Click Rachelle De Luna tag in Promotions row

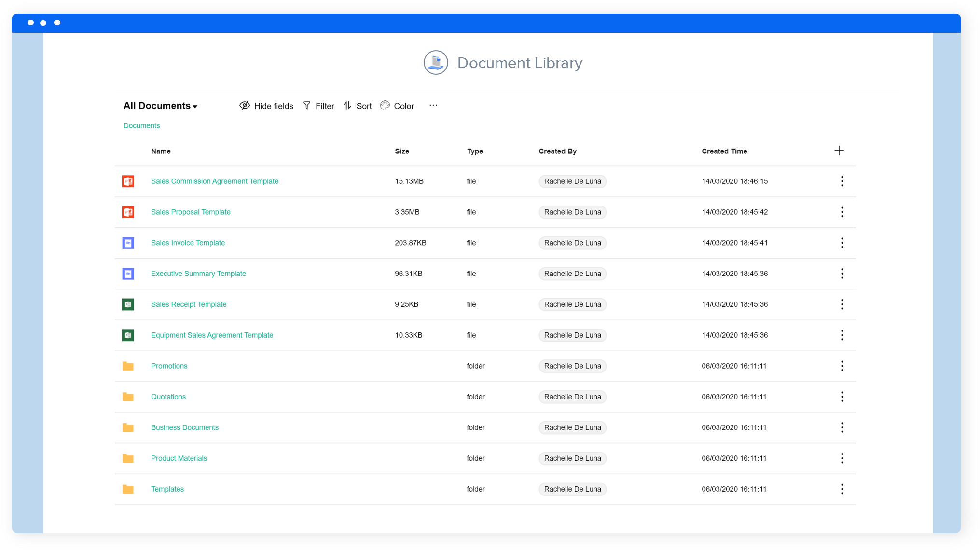pyautogui.click(x=572, y=366)
